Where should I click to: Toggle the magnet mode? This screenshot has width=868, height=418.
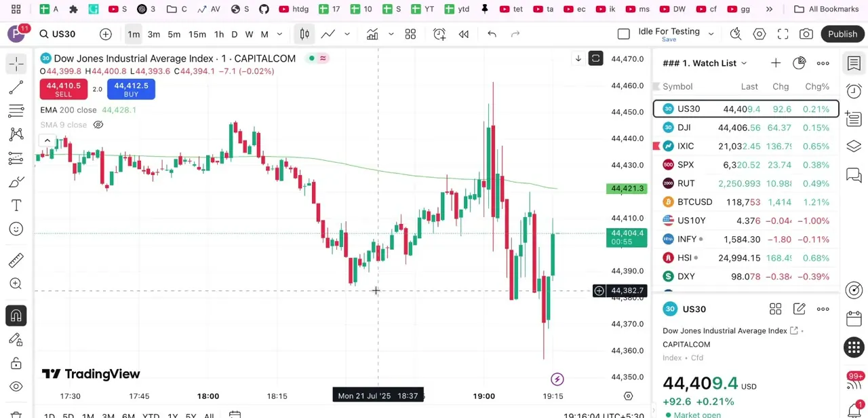(16, 316)
